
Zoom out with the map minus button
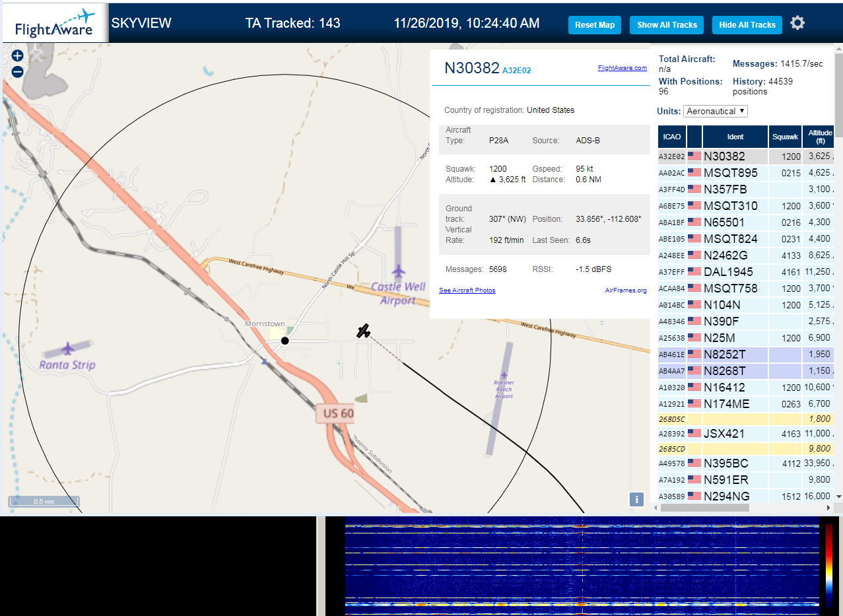click(x=18, y=72)
